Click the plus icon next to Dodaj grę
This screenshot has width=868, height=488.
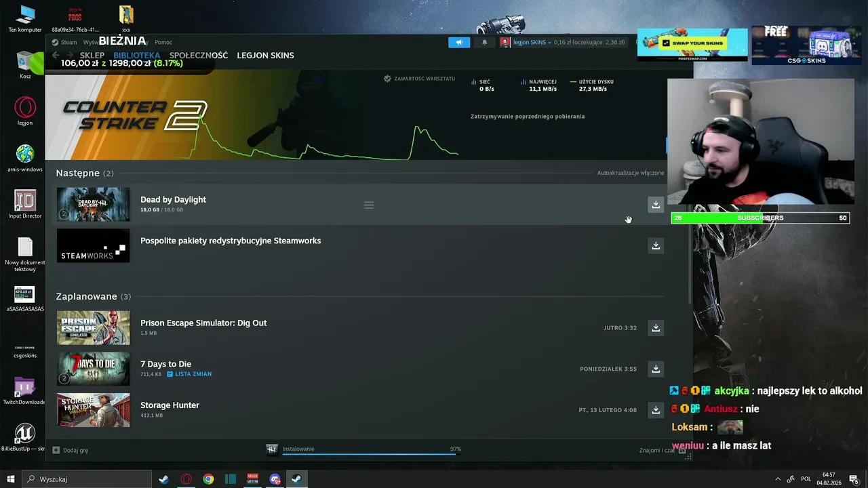coord(56,450)
